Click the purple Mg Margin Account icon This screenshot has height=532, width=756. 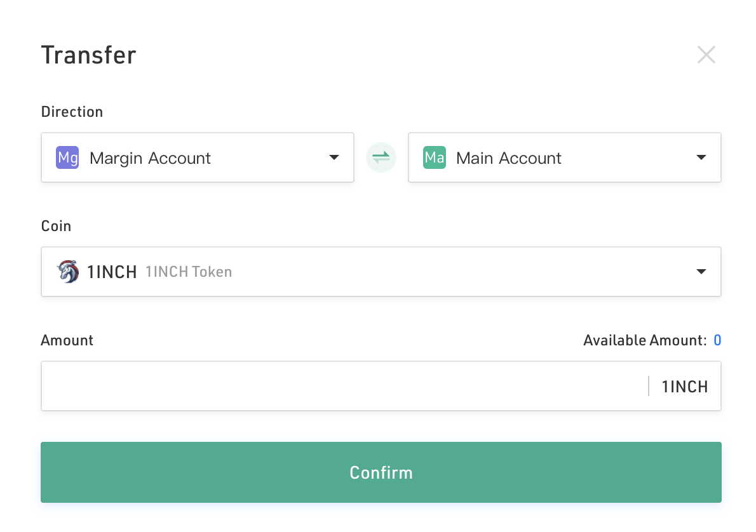67,157
